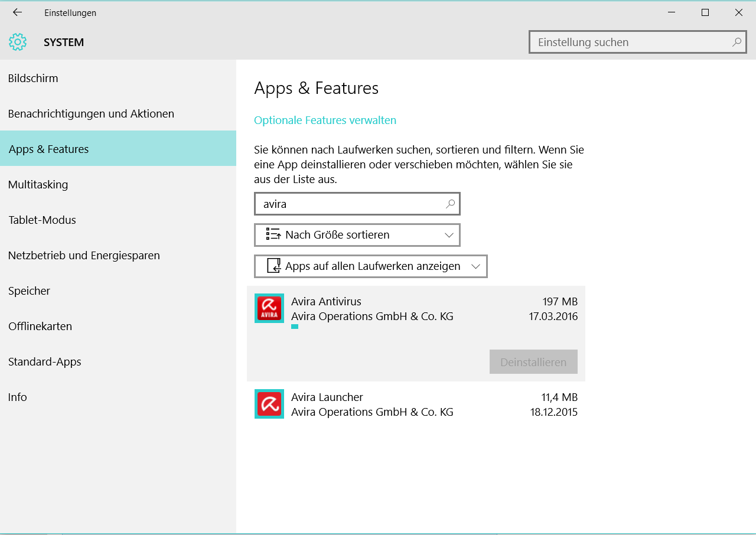Viewport: 756px width, 535px height.
Task: Open the Bildschirm settings page
Action: [x=33, y=79]
